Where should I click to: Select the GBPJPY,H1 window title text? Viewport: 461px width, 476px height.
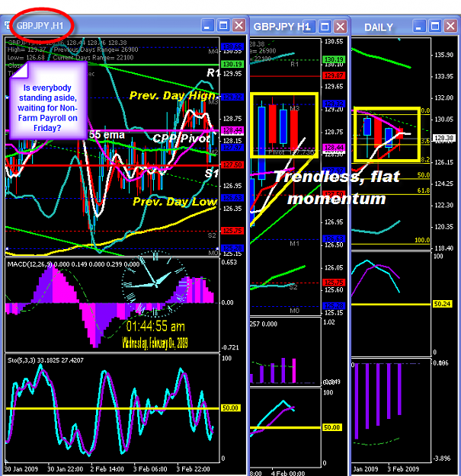click(x=40, y=26)
